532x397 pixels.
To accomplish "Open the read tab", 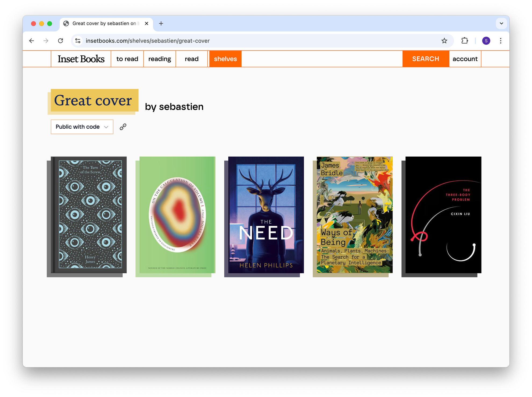I will [192, 59].
